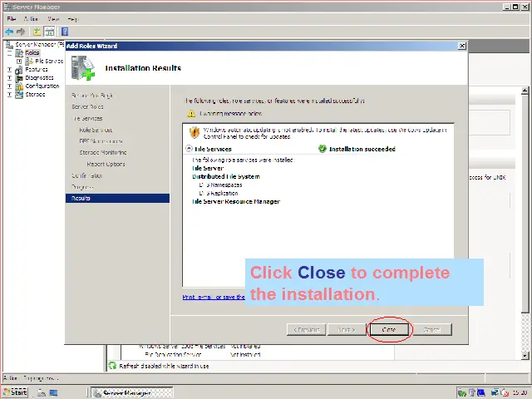Screen dimensions: 532x399
Task: Click the Close button to finish wizard
Action: 389,329
